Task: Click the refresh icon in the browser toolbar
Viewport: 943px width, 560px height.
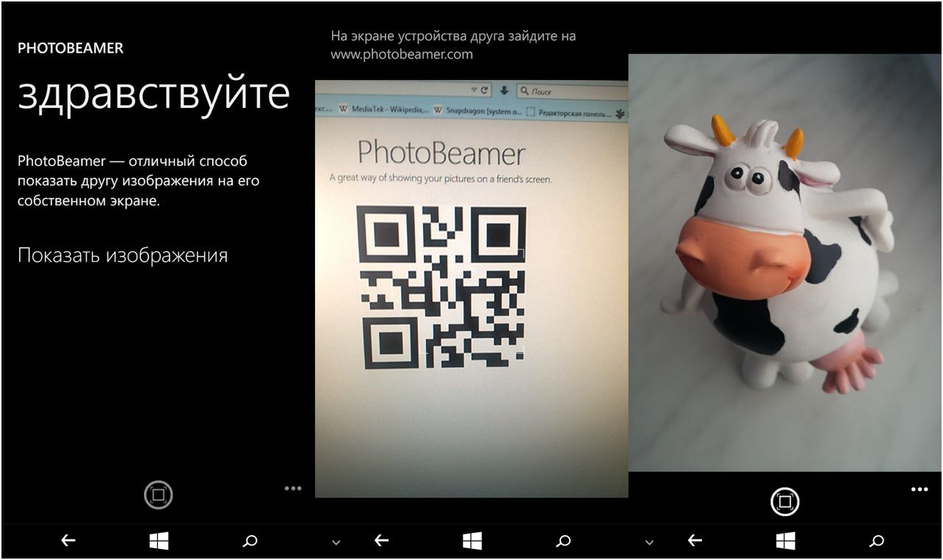Action: point(485,88)
